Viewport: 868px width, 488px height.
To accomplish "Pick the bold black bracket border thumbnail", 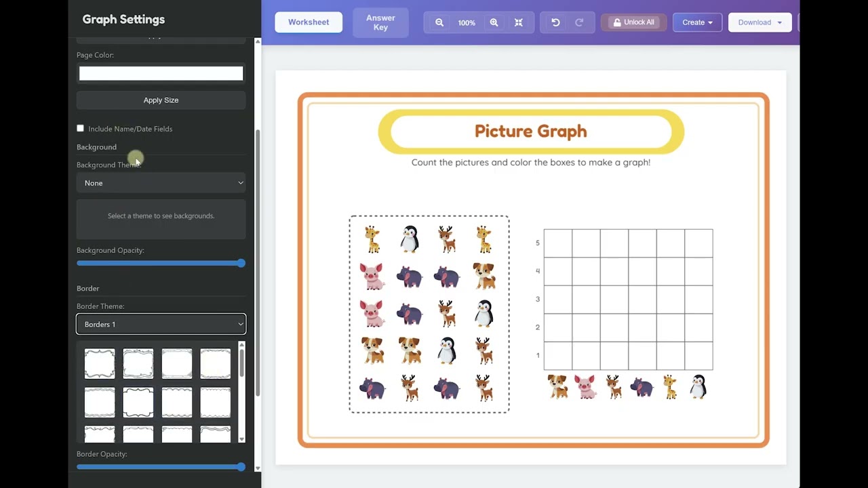I will point(138,403).
